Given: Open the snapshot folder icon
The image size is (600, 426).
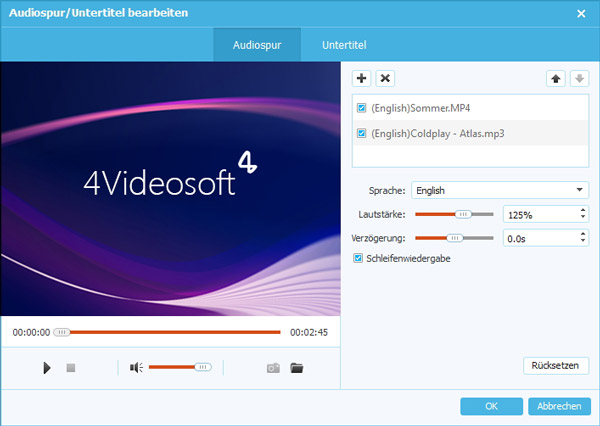Looking at the screenshot, I should [297, 368].
